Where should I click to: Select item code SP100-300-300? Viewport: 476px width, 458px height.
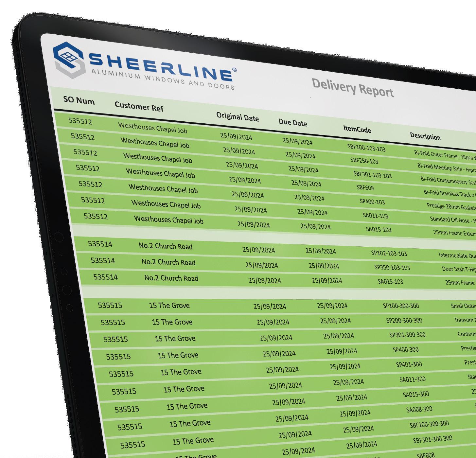point(401,306)
